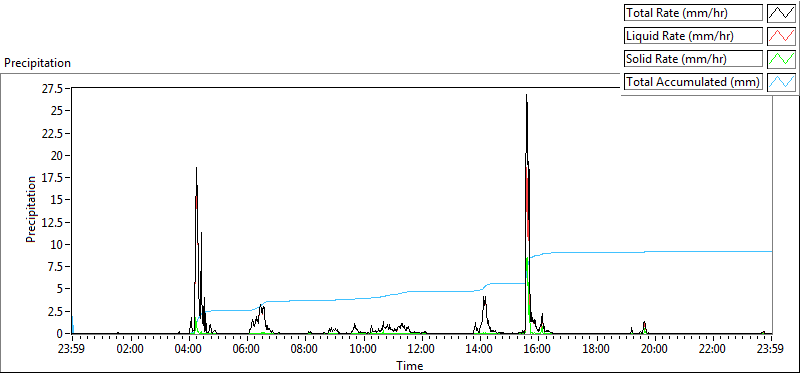This screenshot has height=373, width=800.
Task: Click the 20:00 time axis label
Action: click(x=654, y=350)
